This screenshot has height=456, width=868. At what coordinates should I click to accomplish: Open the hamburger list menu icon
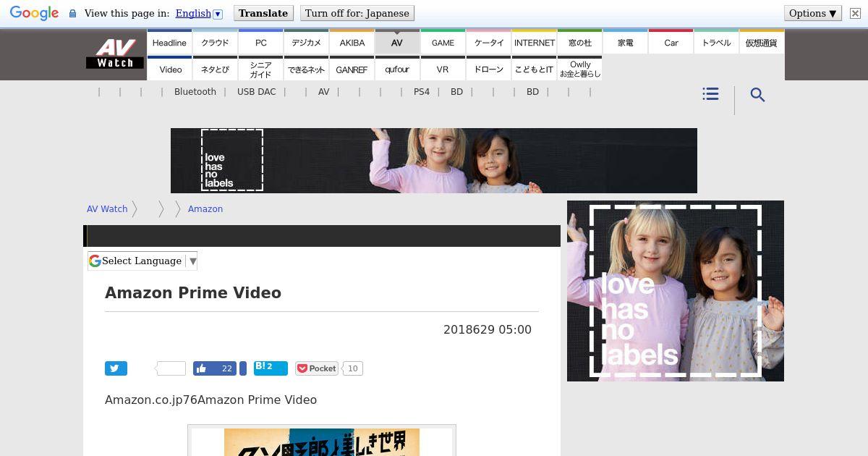point(710,94)
